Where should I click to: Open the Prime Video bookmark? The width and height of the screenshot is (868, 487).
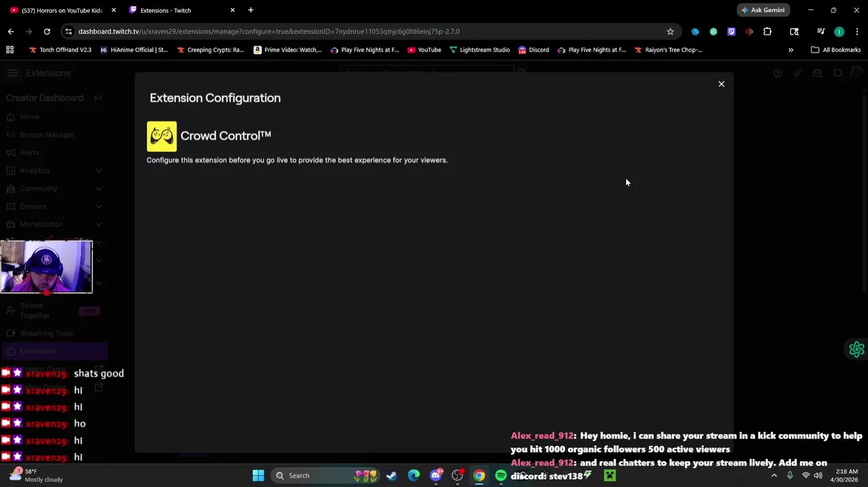(288, 49)
